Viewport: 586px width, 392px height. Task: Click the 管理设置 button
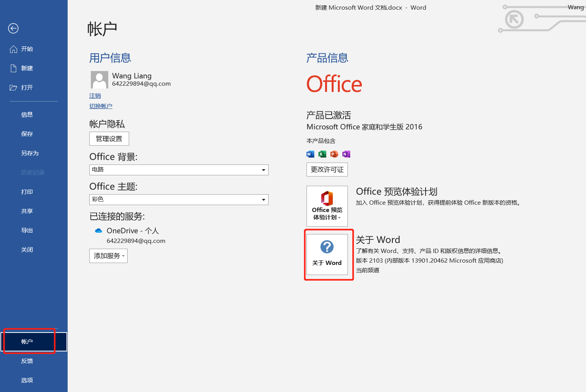(109, 139)
